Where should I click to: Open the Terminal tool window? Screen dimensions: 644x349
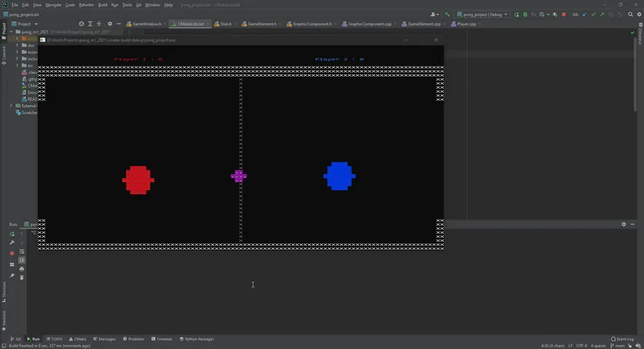162,339
